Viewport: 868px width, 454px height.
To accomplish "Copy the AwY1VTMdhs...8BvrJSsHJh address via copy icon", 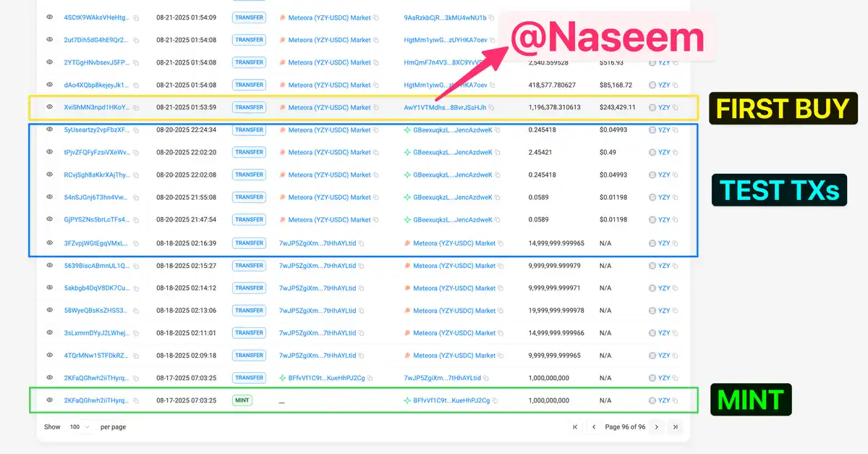I will (491, 108).
